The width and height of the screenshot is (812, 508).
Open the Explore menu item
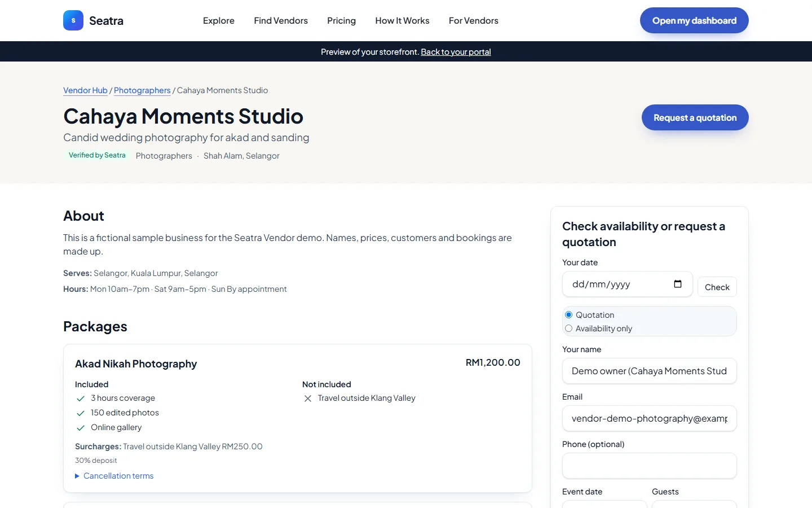(219, 20)
